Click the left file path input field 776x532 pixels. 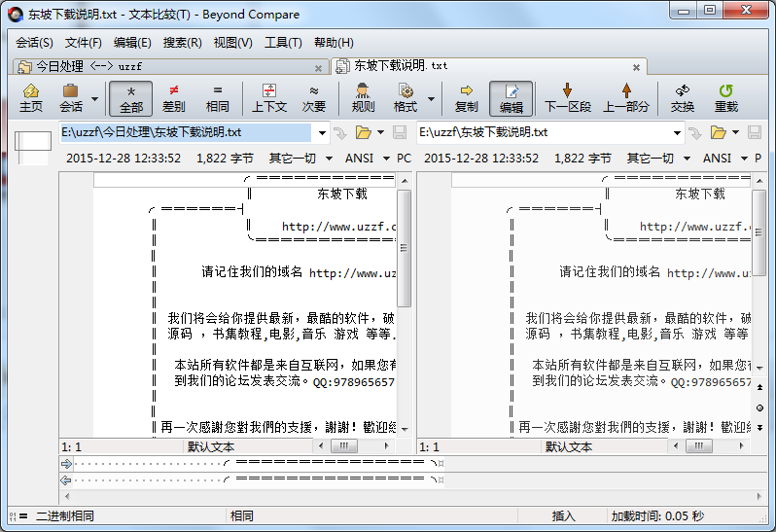coord(186,132)
